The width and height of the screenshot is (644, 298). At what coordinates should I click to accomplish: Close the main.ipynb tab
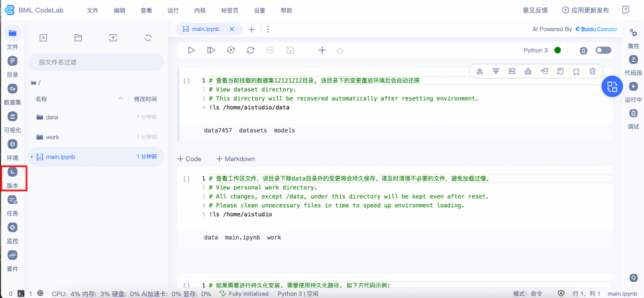[232, 30]
